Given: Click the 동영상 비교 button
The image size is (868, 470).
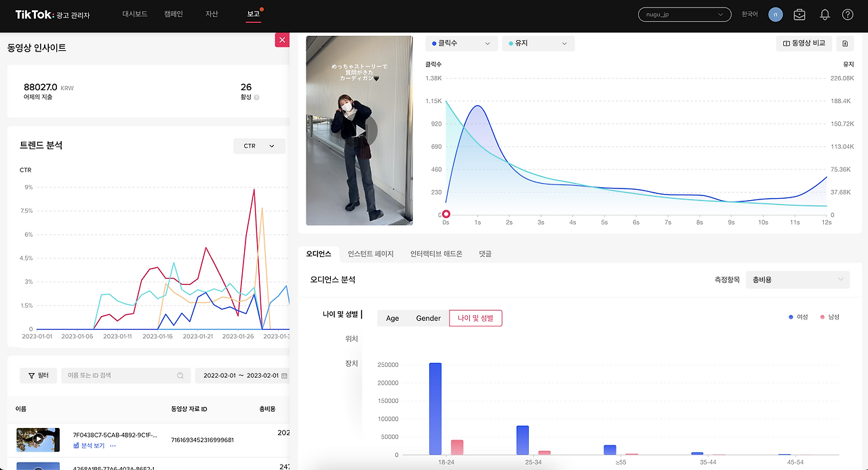Looking at the screenshot, I should click(x=804, y=43).
